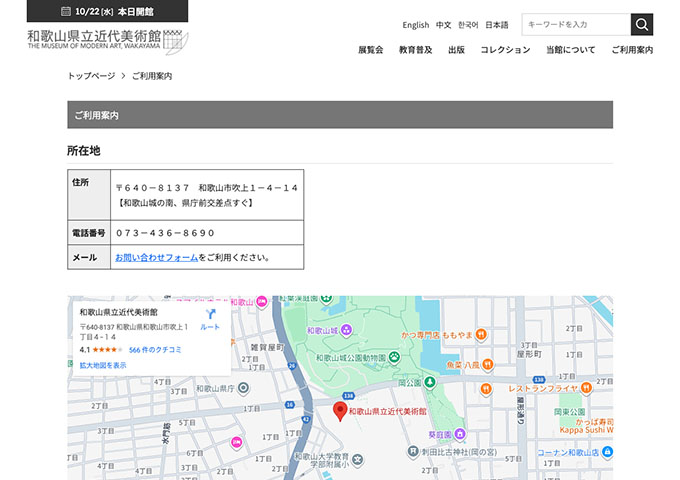680x480 pixels.
Task: Click the ご利用案内 breadcrumb text
Action: [x=152, y=76]
